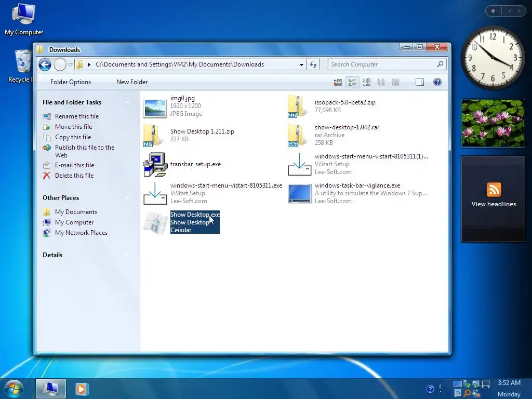
Task: Click Delete this file
Action: click(x=68, y=176)
